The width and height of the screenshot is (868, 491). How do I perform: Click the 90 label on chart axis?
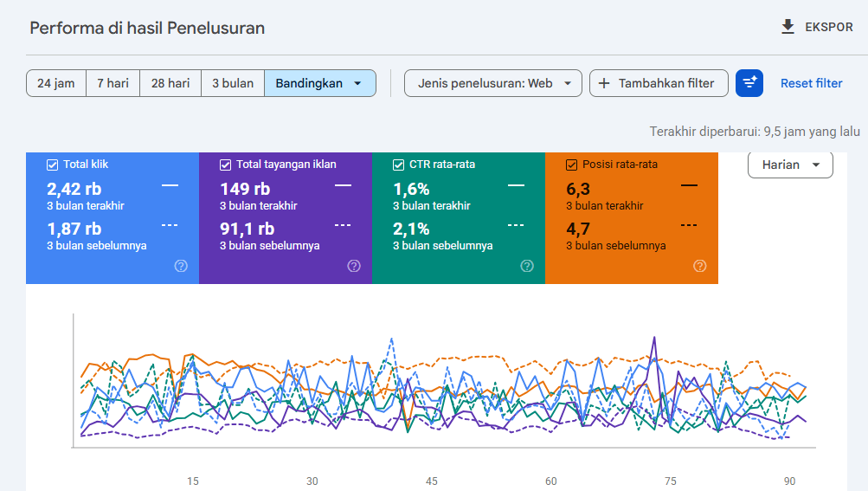789,481
